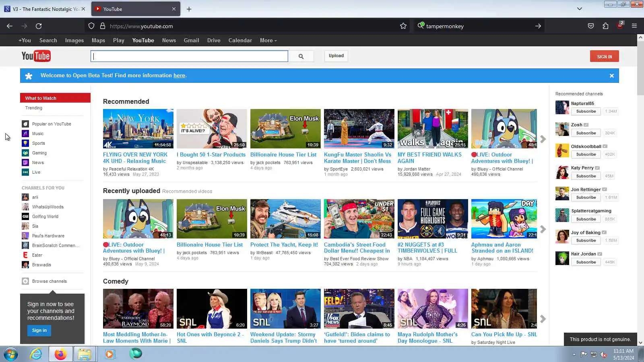This screenshot has width=644, height=362.
Task: Open the Firefox hamburger menu
Action: point(634,26)
